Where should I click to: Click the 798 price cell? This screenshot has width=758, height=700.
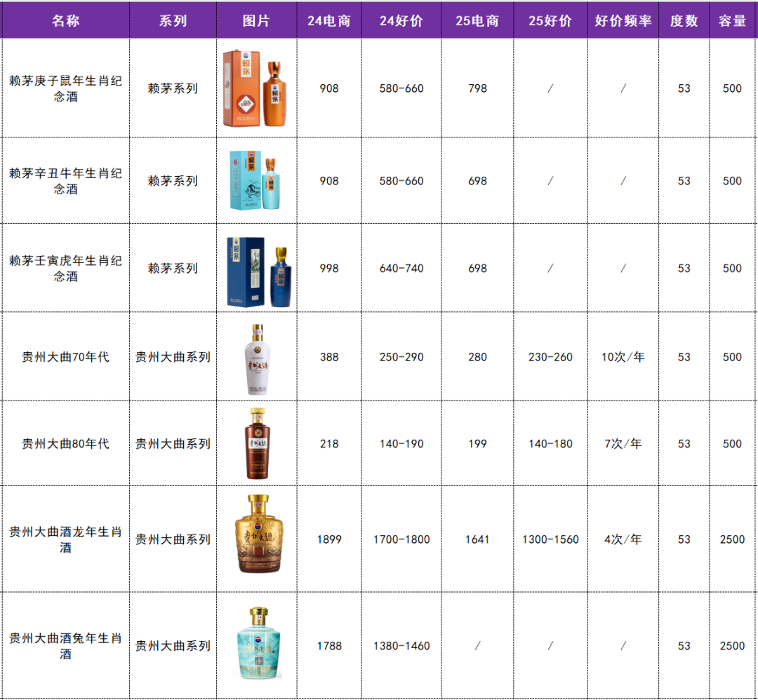(477, 88)
